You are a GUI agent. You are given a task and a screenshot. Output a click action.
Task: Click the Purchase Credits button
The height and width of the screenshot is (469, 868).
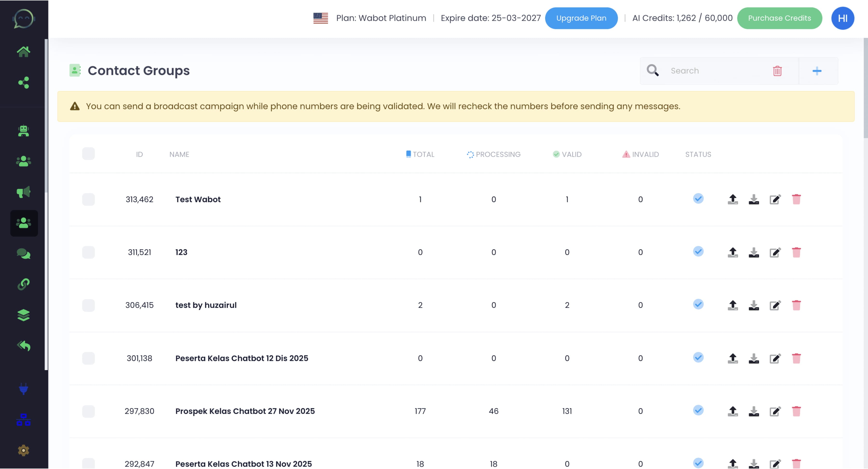tap(779, 18)
